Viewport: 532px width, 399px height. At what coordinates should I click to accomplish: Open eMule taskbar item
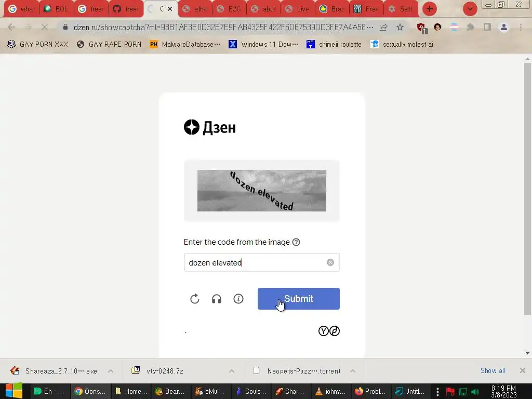tap(211, 391)
